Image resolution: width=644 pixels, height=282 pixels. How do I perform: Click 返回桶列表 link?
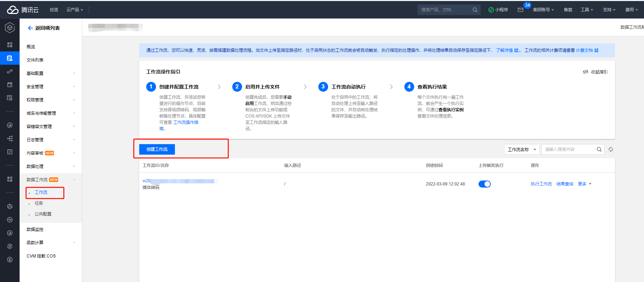[48, 28]
